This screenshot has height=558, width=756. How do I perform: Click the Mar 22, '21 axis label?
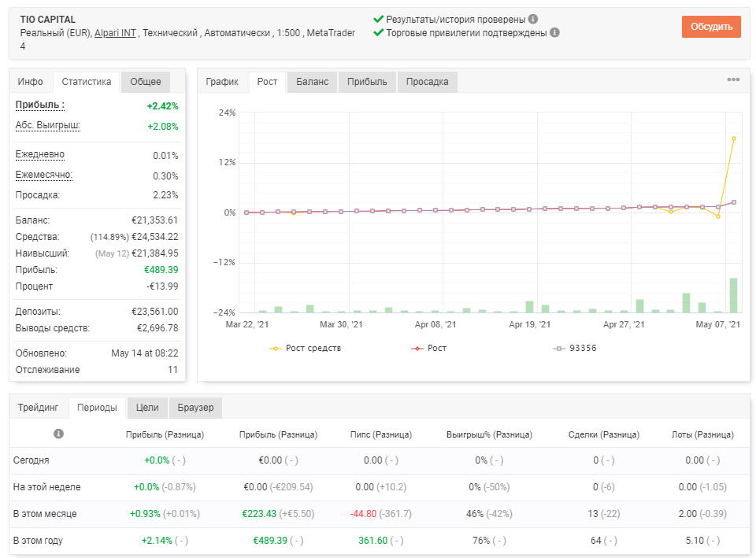[x=246, y=324]
